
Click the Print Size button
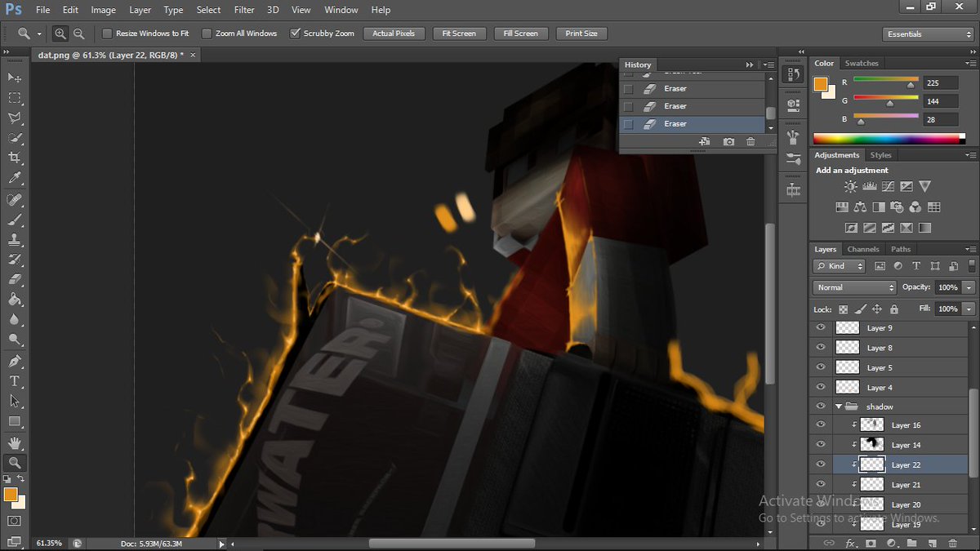click(581, 33)
